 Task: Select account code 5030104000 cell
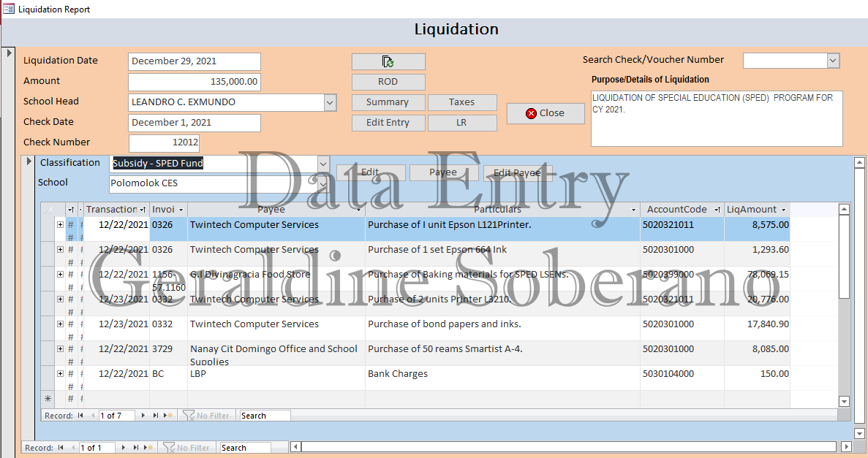click(682, 378)
